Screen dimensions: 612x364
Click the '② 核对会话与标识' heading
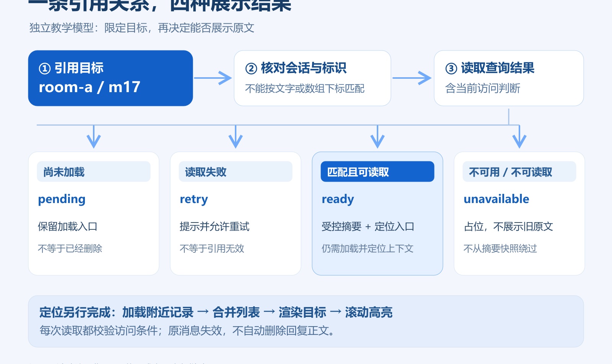(296, 68)
